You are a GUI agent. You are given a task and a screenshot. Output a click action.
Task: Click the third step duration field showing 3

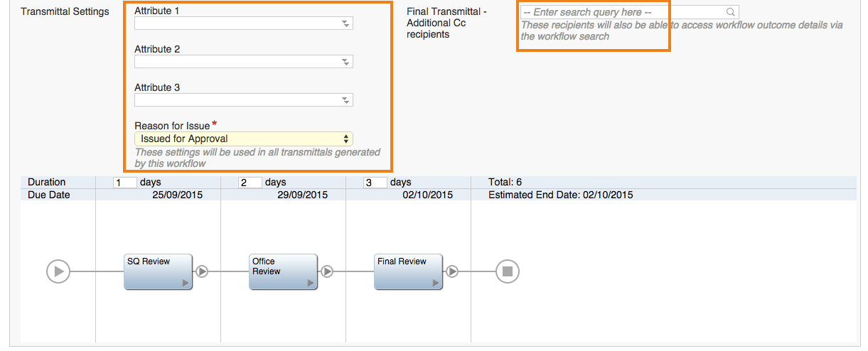pos(375,183)
